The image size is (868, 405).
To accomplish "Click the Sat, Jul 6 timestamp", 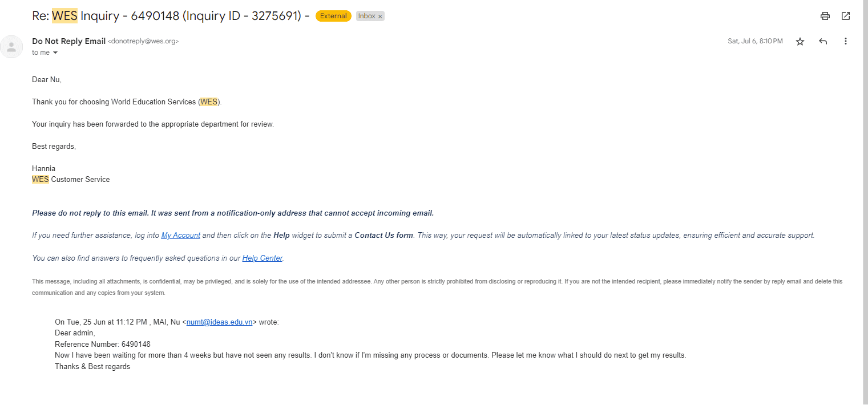I will click(x=755, y=41).
